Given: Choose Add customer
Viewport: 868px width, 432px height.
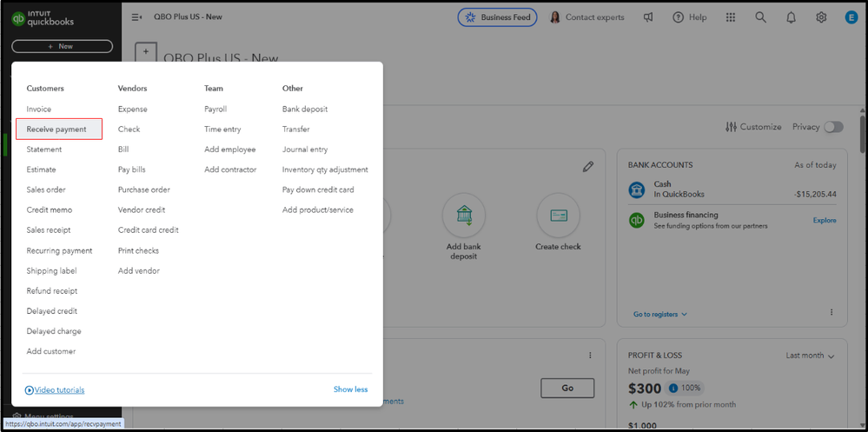Looking at the screenshot, I should [x=51, y=351].
